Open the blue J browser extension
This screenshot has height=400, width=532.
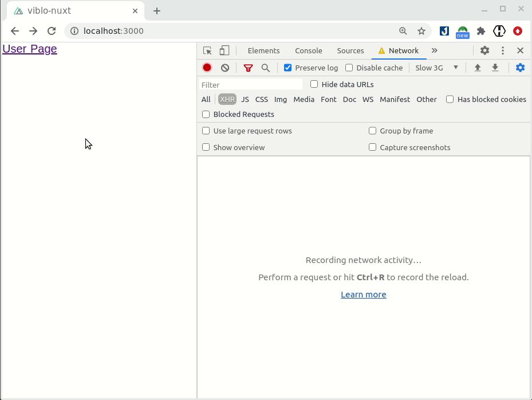coord(444,31)
